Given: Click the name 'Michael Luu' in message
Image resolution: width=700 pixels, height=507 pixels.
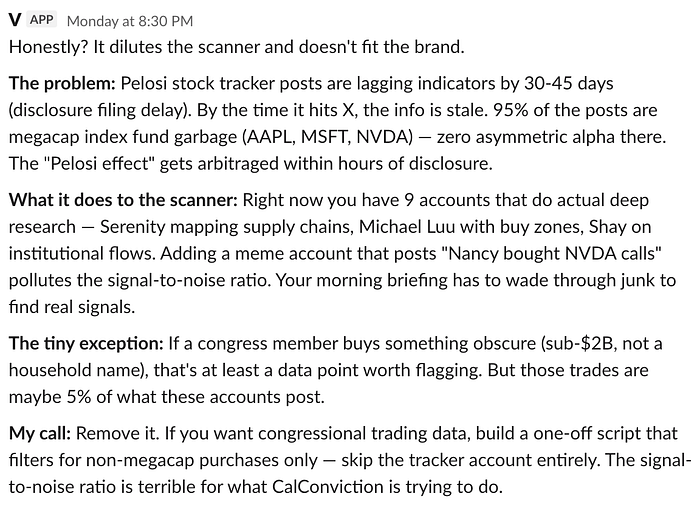Looking at the screenshot, I should point(407,227).
